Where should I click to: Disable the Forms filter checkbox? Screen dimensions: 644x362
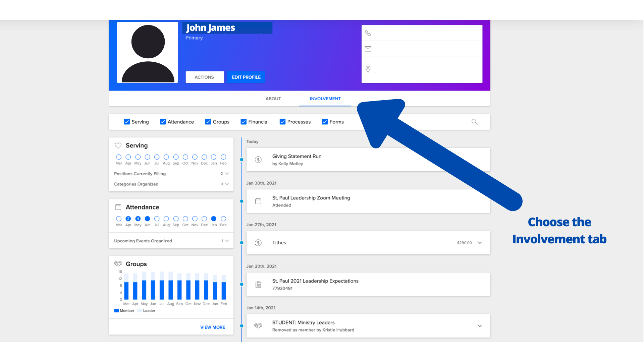click(325, 122)
